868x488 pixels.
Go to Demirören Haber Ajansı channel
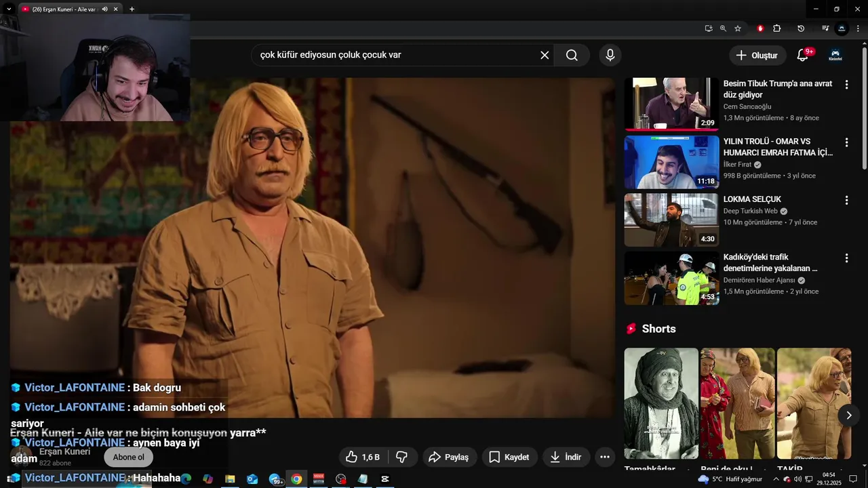pos(759,280)
